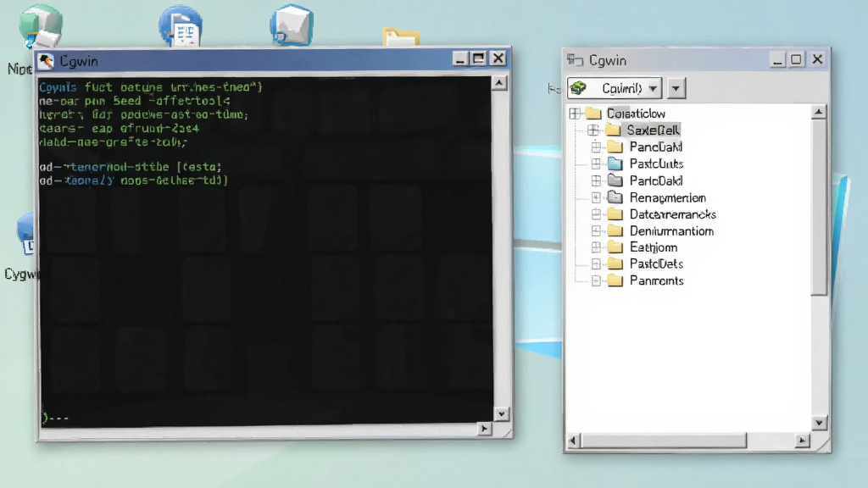Select the PastcUuks tree item
Image resolution: width=868 pixels, height=488 pixels.
point(657,164)
